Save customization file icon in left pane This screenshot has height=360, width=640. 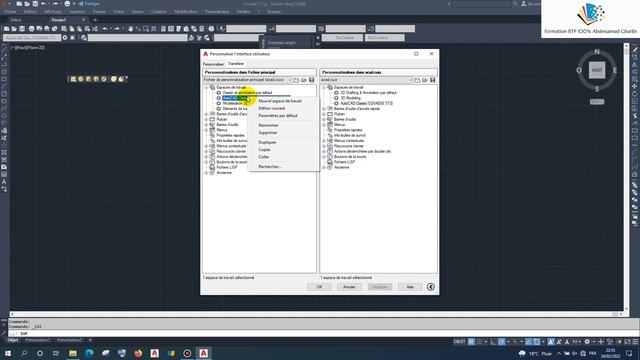(x=312, y=80)
